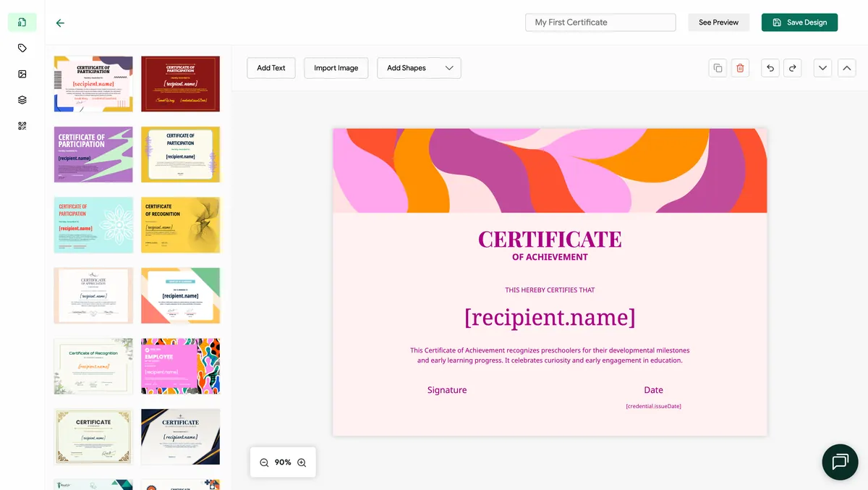Open the QR code panel in the sidebar
Viewport: 868px width, 490px height.
[x=22, y=125]
